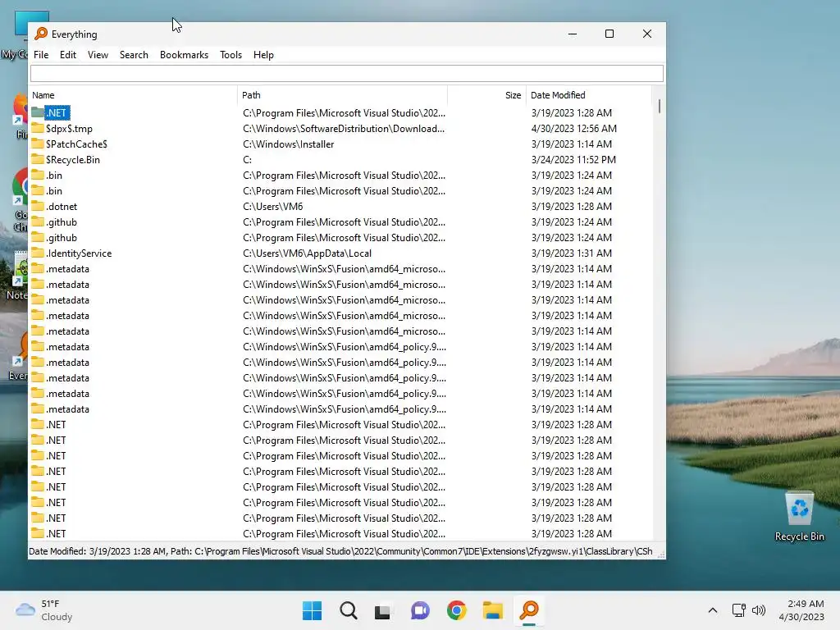The height and width of the screenshot is (630, 840).
Task: Click the C:\Windows\SoftwareDistribution path cell
Action: 344,129
